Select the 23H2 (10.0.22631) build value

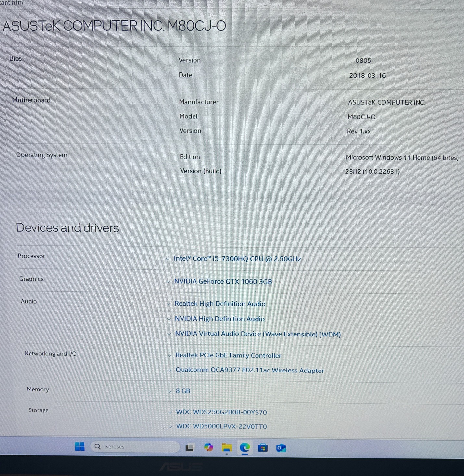tap(372, 172)
